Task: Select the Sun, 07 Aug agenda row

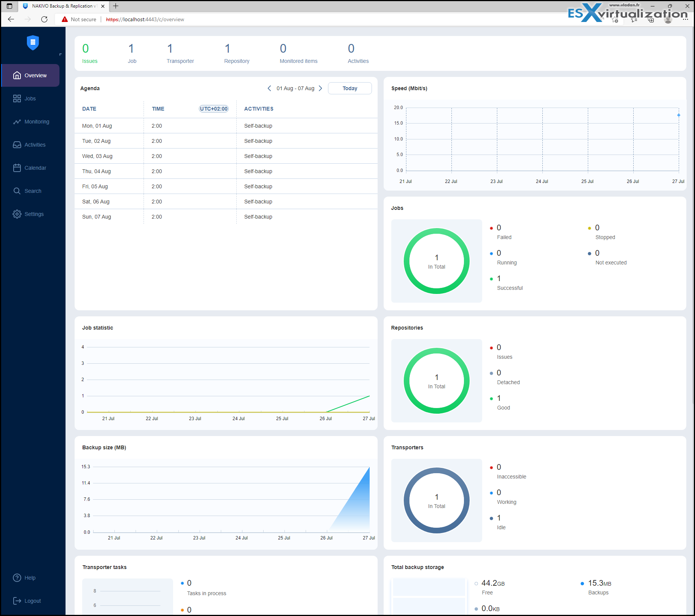Action: click(x=226, y=217)
